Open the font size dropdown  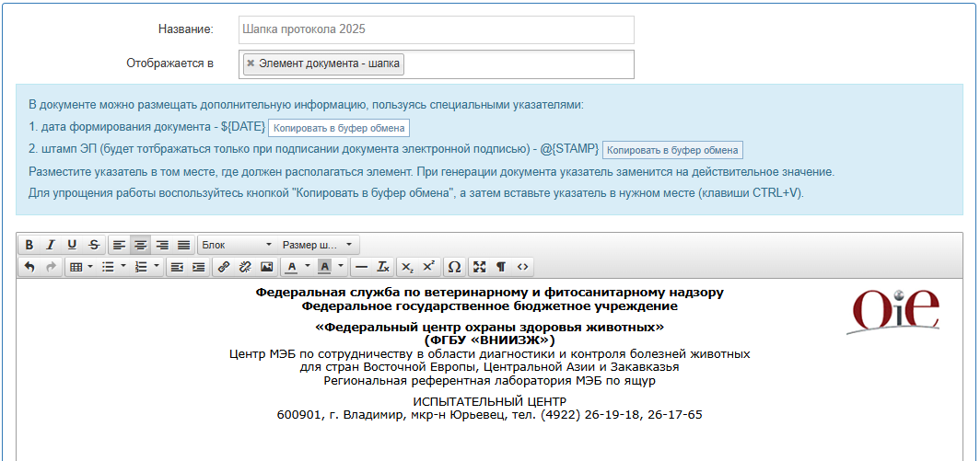point(319,245)
